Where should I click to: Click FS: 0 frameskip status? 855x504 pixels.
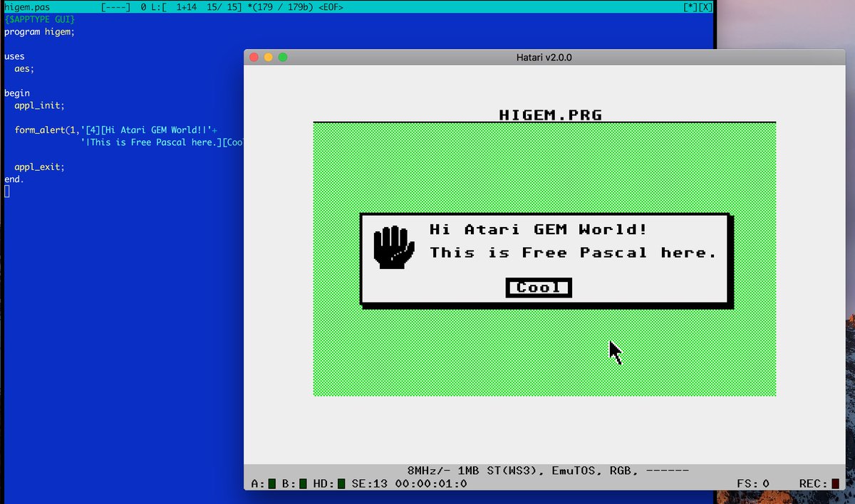(753, 484)
